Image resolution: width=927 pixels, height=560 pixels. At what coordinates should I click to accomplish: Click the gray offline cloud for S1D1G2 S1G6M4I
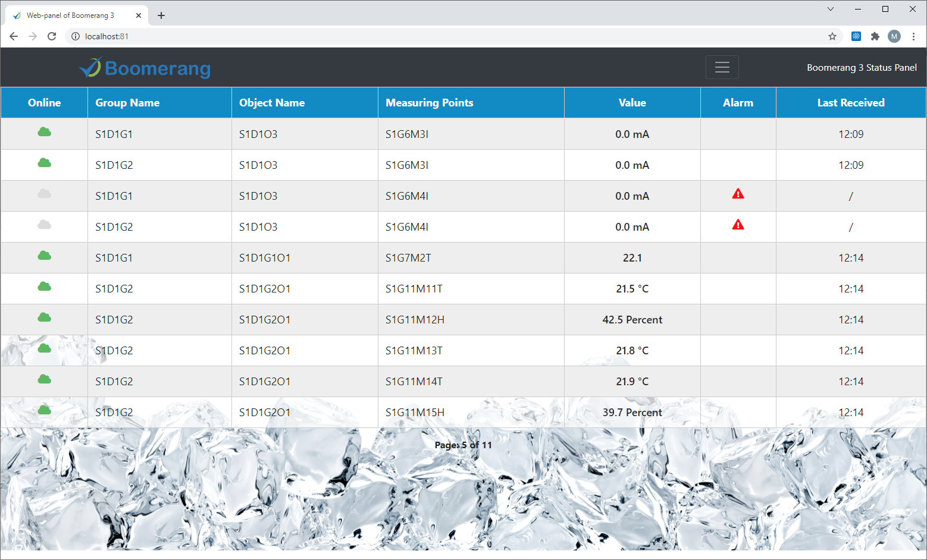click(45, 225)
